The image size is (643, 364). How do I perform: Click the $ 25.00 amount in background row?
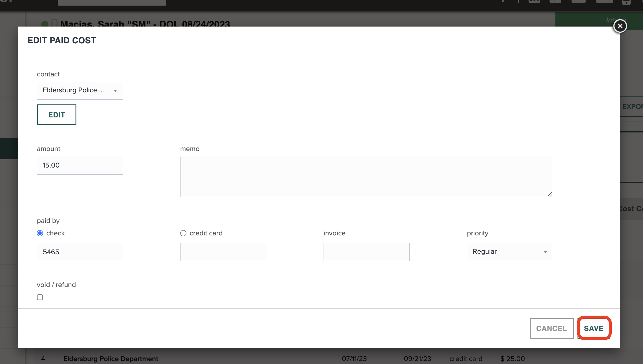[513, 359]
